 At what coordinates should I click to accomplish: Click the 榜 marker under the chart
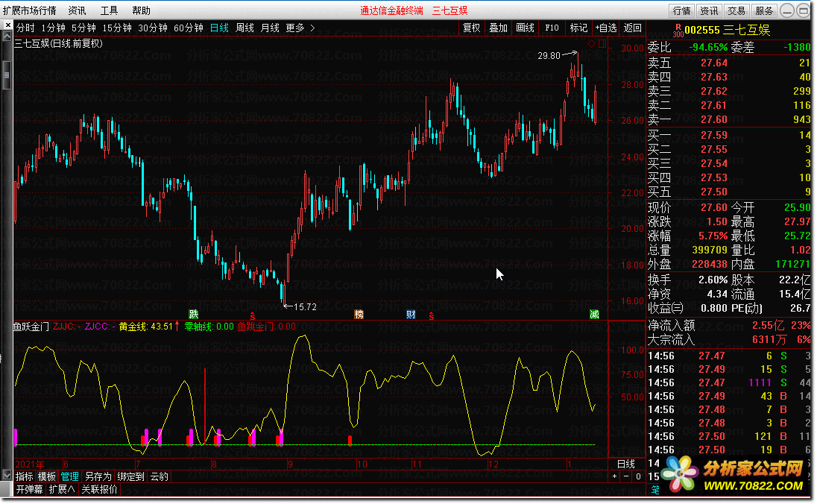pyautogui.click(x=359, y=315)
